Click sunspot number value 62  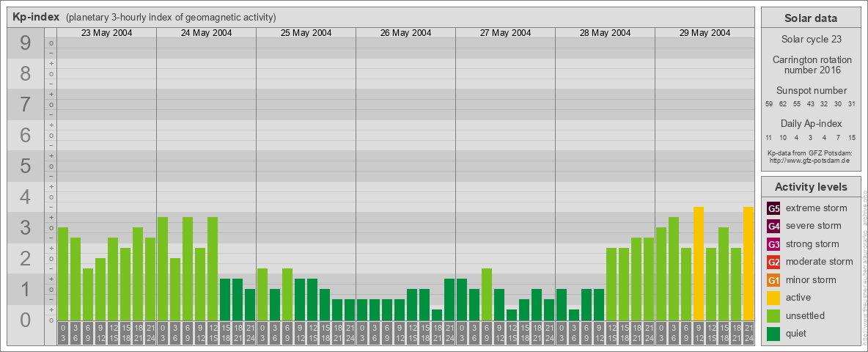[x=783, y=104]
